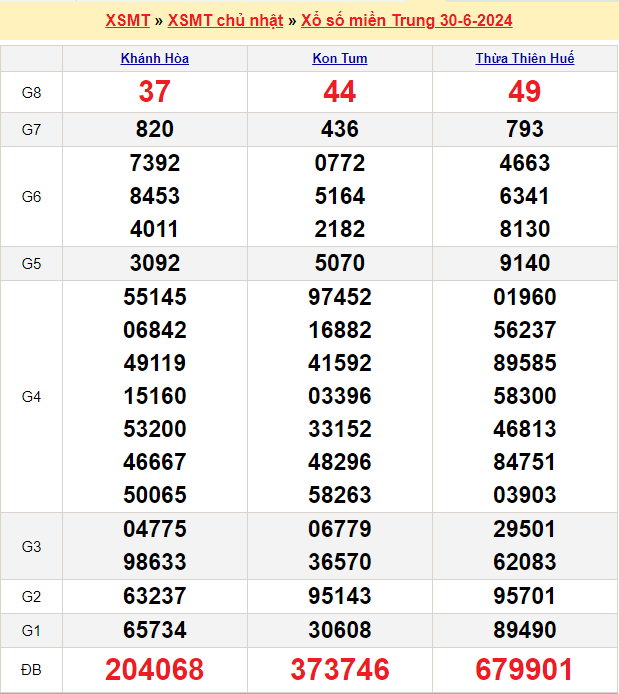Viewport: 619px width, 694px height.
Task: Go to the Kon Tum results link
Action: tap(340, 59)
